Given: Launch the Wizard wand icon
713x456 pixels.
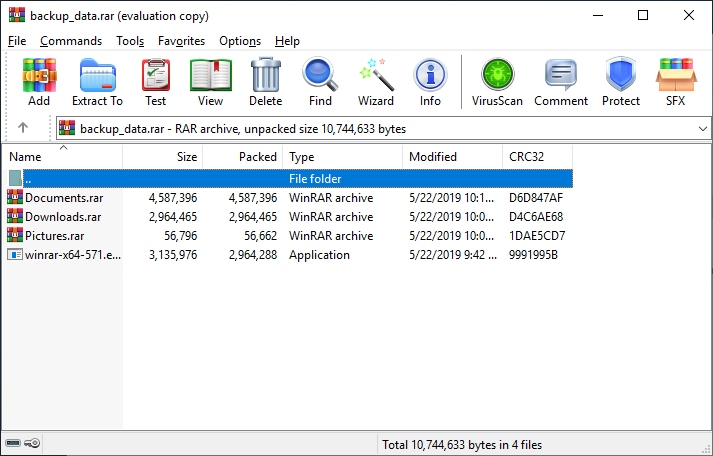Looking at the screenshot, I should click(376, 82).
